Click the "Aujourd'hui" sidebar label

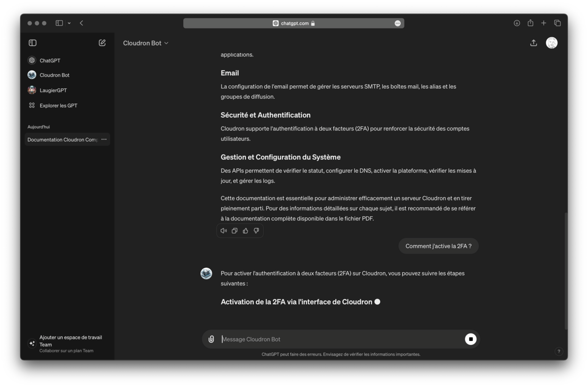(39, 127)
